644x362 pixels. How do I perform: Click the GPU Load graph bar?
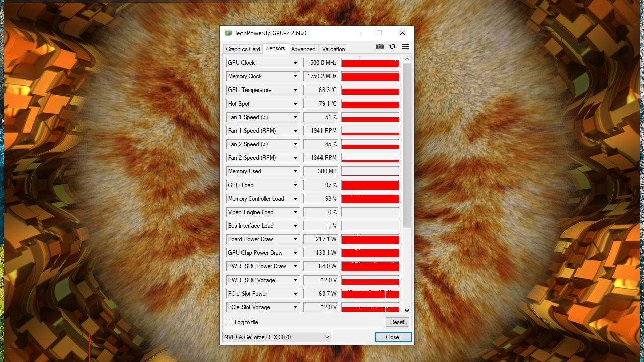point(370,185)
